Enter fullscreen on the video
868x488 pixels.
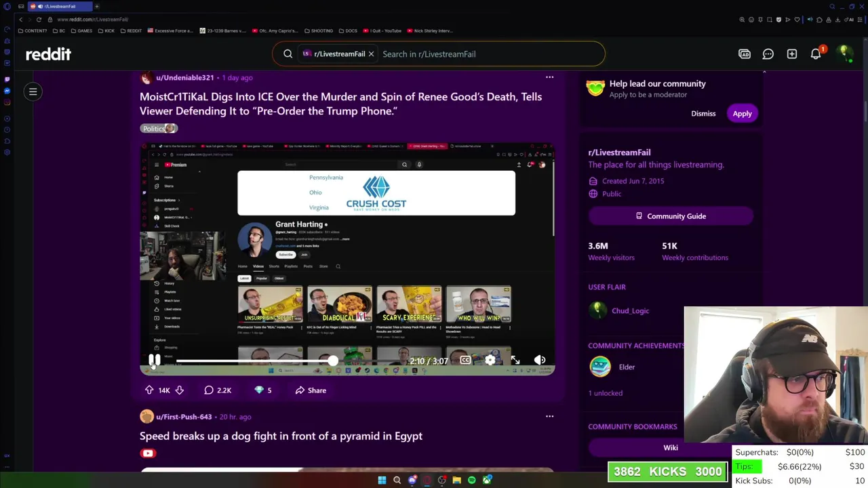[515, 361]
